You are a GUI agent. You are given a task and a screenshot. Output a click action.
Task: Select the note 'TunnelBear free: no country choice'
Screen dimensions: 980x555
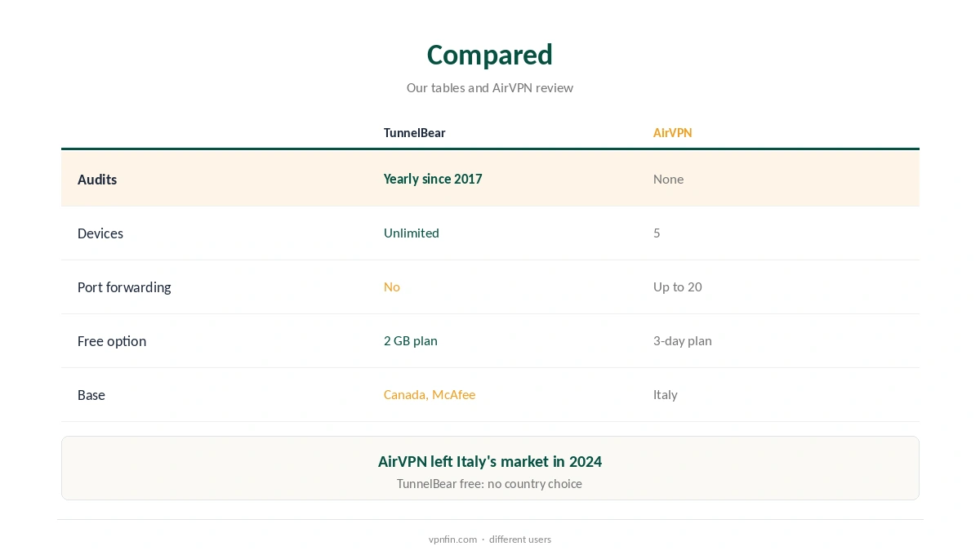[490, 484]
